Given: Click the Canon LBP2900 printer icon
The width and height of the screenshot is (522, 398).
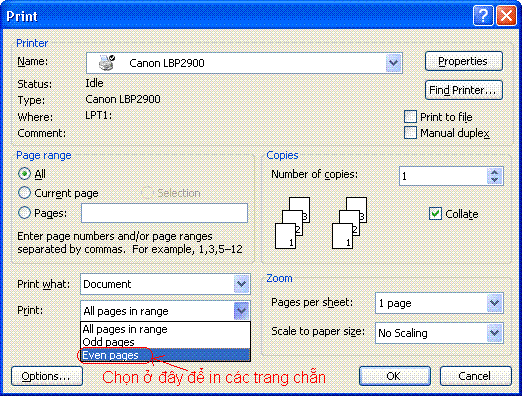Looking at the screenshot, I should point(107,62).
